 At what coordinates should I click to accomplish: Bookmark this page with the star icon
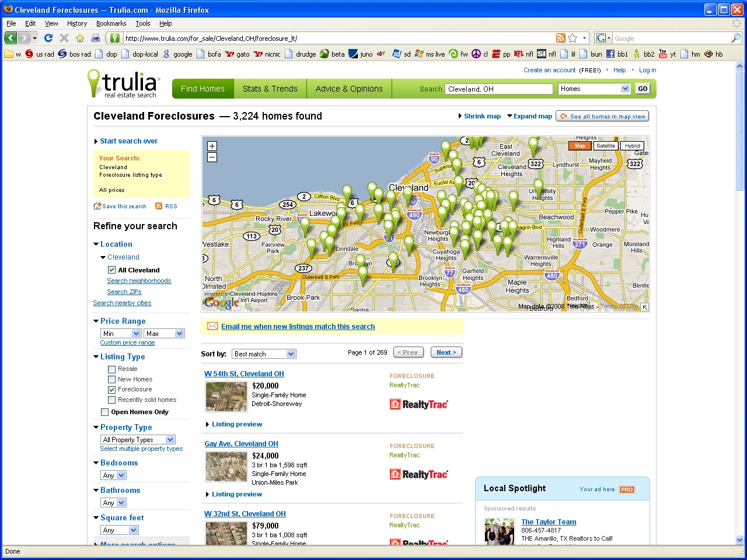point(573,38)
